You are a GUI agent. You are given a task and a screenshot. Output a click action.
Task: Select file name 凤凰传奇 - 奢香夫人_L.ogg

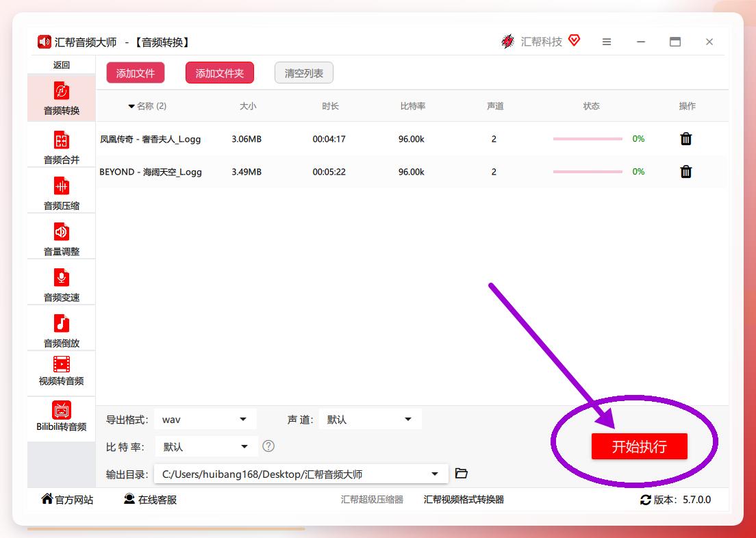[x=151, y=140]
